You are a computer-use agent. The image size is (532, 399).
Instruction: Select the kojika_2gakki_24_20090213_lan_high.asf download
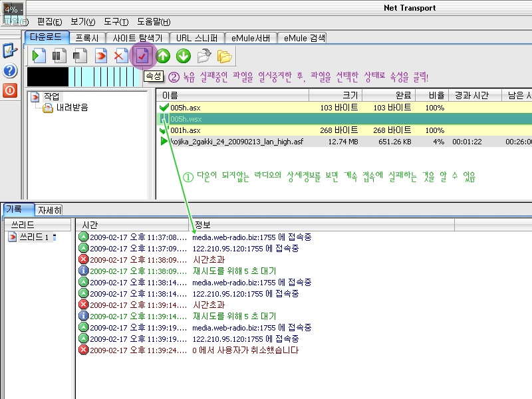344,141
